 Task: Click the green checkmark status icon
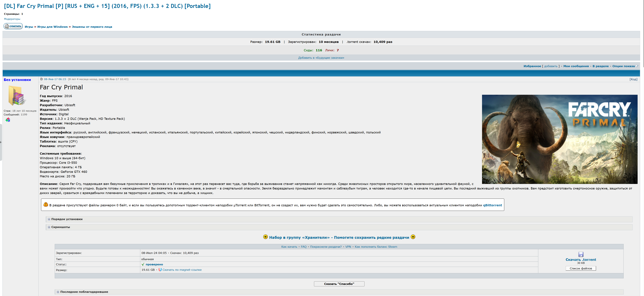(x=143, y=264)
